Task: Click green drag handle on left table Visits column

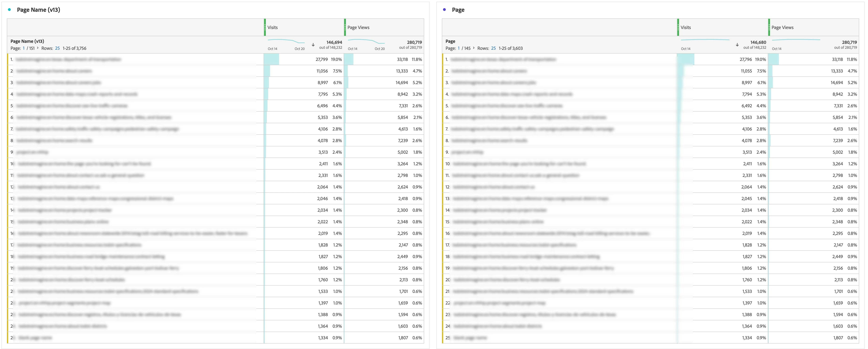Action: pos(265,27)
